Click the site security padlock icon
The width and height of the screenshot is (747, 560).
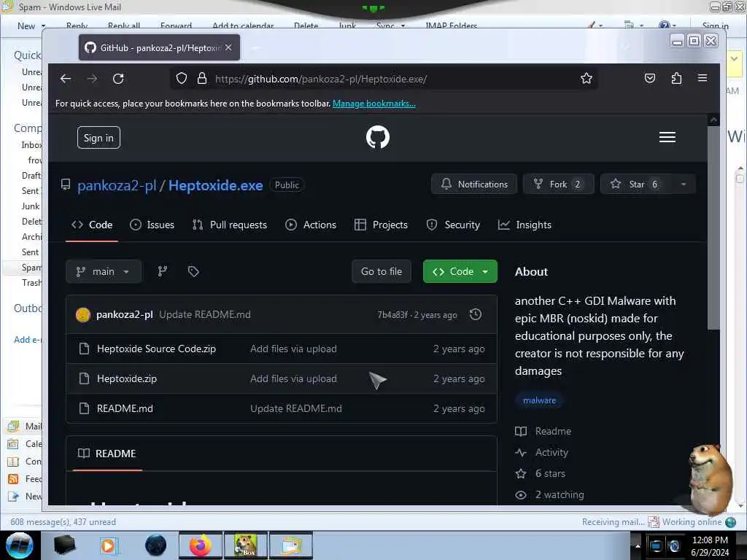(x=202, y=79)
